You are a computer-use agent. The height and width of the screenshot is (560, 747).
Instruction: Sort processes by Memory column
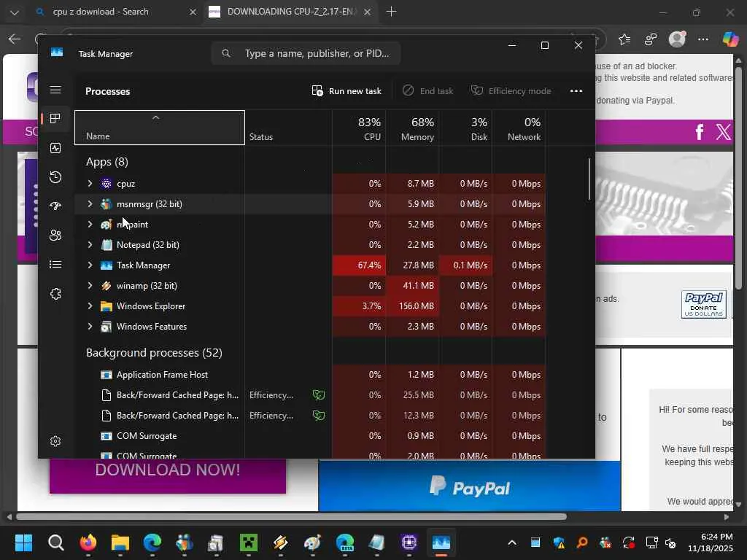[413, 128]
